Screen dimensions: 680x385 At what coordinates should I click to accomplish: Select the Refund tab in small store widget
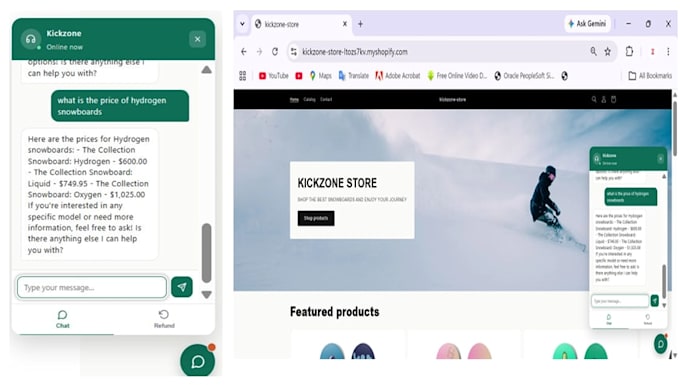point(647,319)
